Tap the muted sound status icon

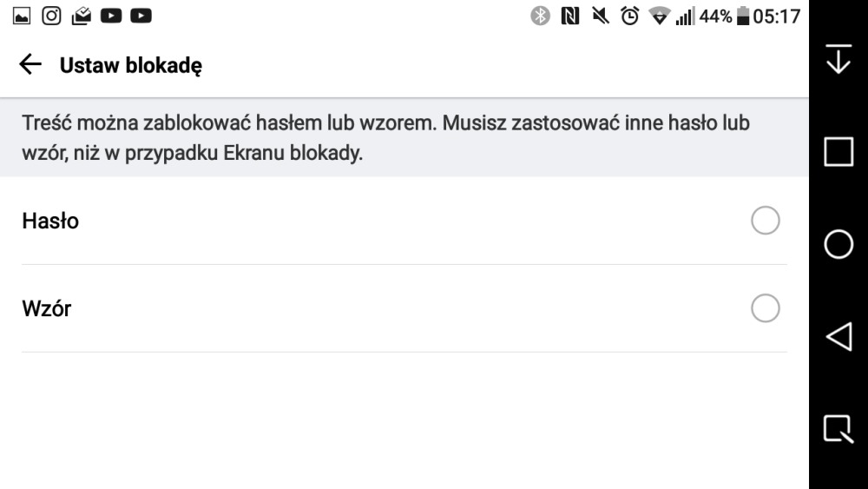coord(600,16)
